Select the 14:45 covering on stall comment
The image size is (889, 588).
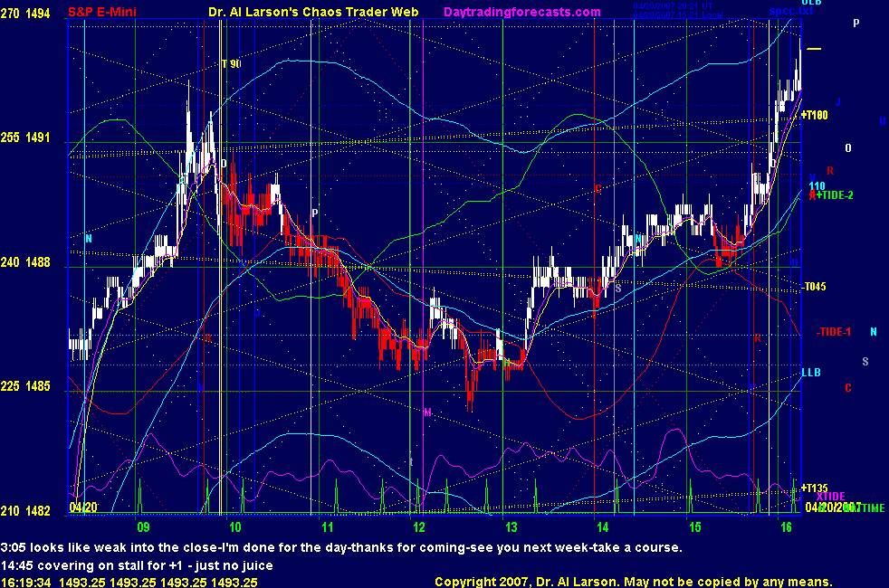point(137,566)
